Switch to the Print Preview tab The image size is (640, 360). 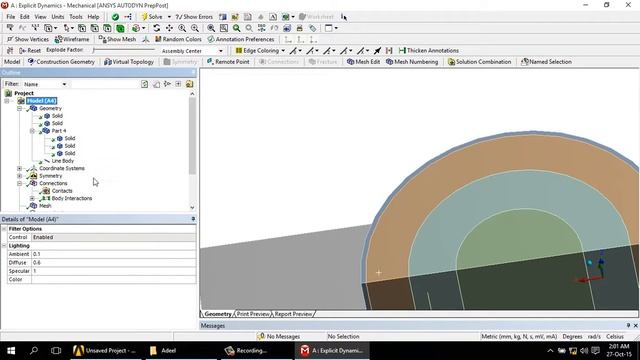click(253, 314)
